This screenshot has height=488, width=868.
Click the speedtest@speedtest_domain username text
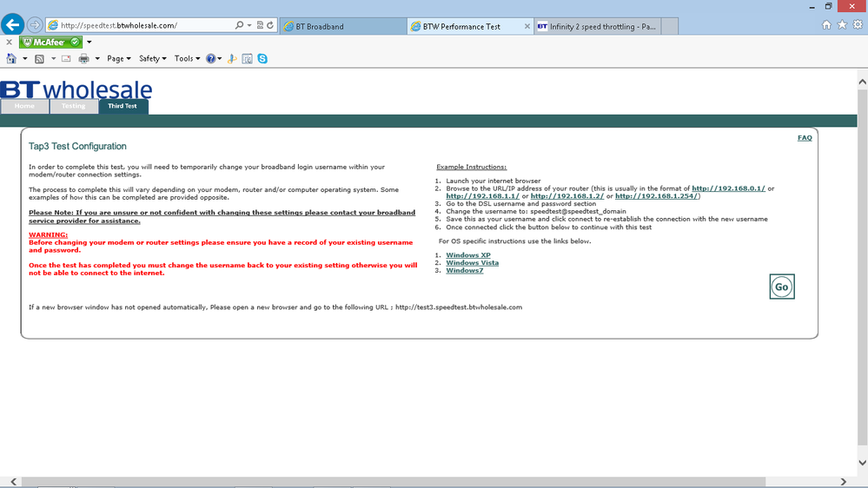[x=578, y=211]
